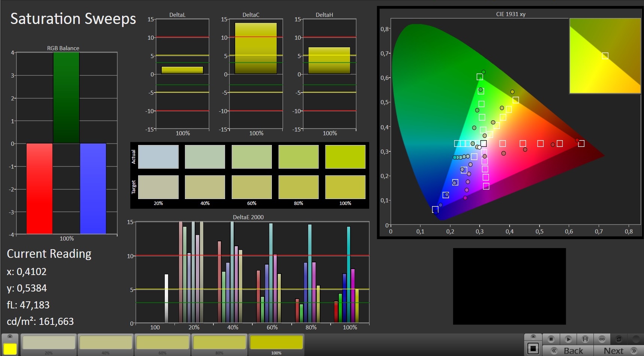Screen dimensions: 644x356
Task: Select the 60% saturation swatch in bottom bar
Action: tap(162, 343)
